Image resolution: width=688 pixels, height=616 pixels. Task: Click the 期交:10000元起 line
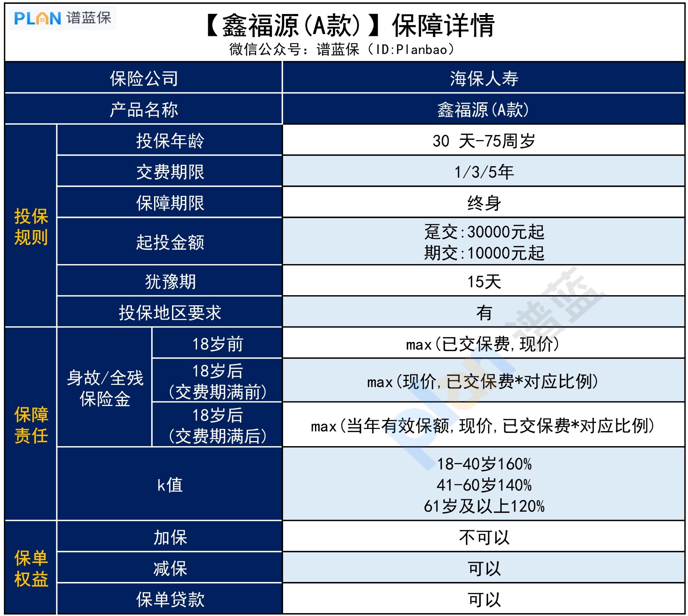[484, 253]
